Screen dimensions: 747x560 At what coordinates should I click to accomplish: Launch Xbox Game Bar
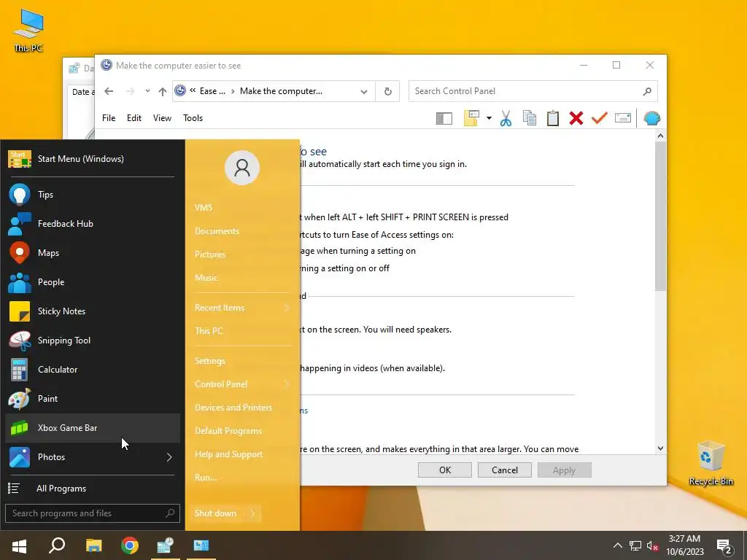(92, 427)
